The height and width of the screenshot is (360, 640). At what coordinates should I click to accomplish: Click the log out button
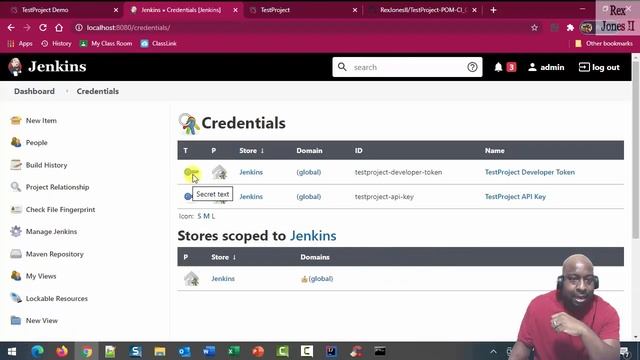click(599, 67)
